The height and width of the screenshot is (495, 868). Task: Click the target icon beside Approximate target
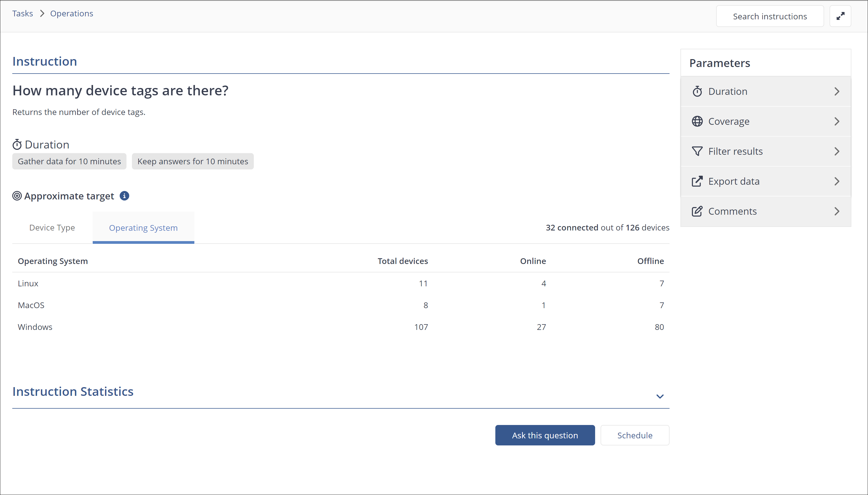tap(17, 196)
